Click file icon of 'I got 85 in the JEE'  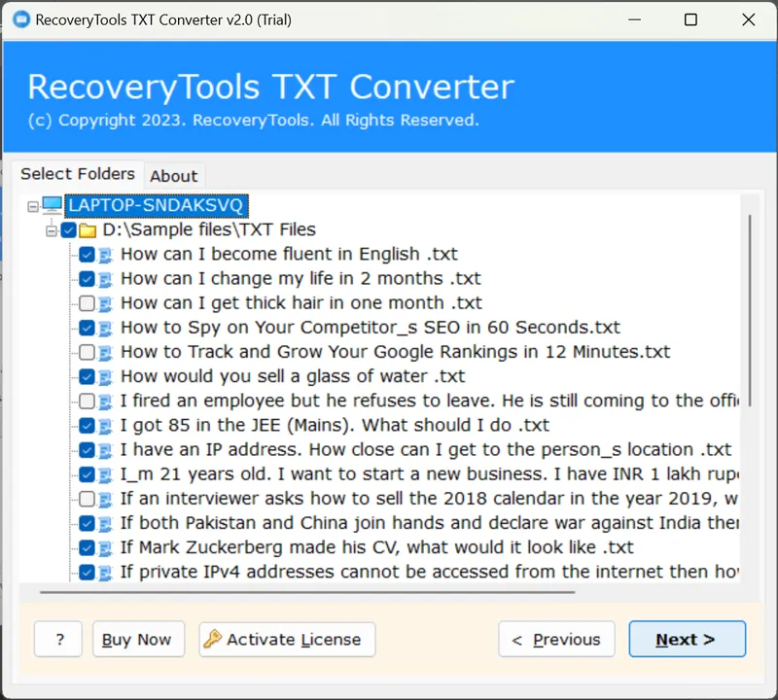[x=105, y=426]
